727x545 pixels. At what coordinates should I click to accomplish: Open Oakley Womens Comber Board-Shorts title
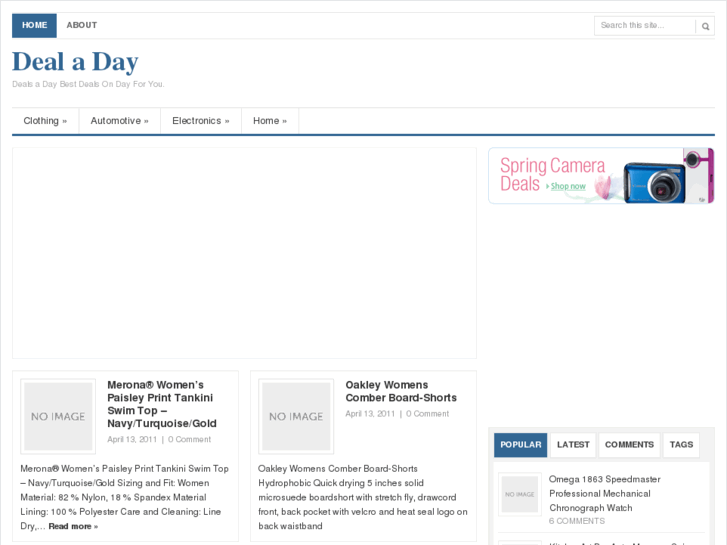pos(401,391)
